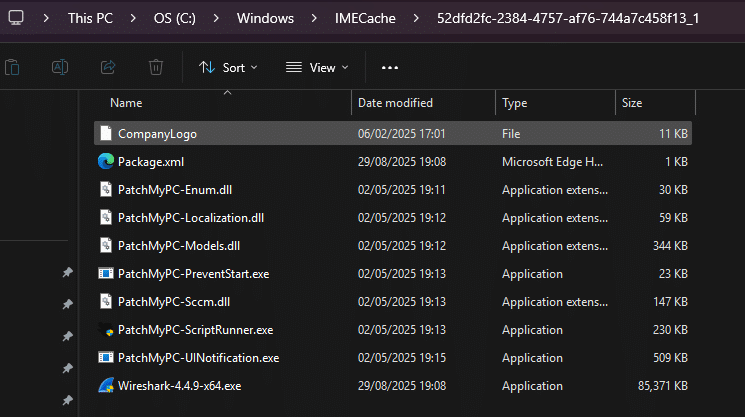Navigate to IMECache breadcrumb

pyautogui.click(x=365, y=18)
